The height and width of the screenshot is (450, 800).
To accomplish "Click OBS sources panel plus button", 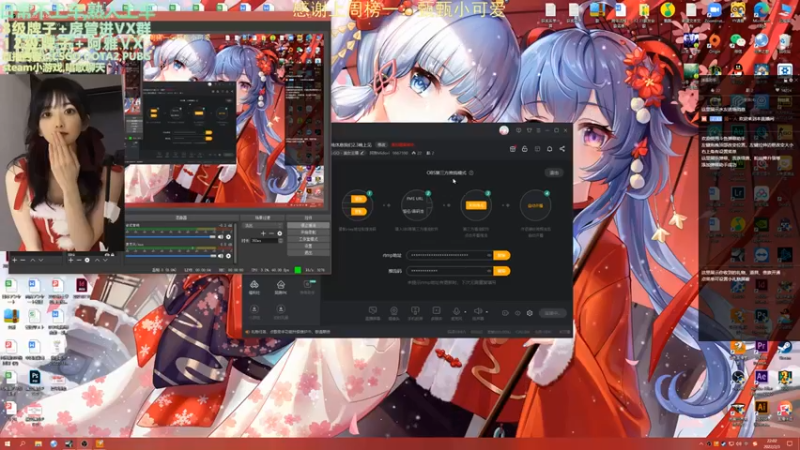I will [70, 260].
